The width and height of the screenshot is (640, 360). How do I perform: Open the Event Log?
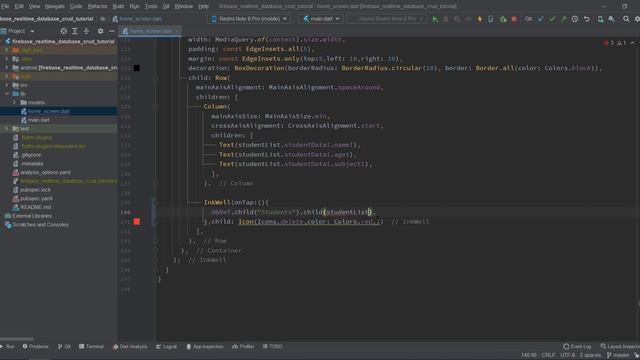coord(577,347)
